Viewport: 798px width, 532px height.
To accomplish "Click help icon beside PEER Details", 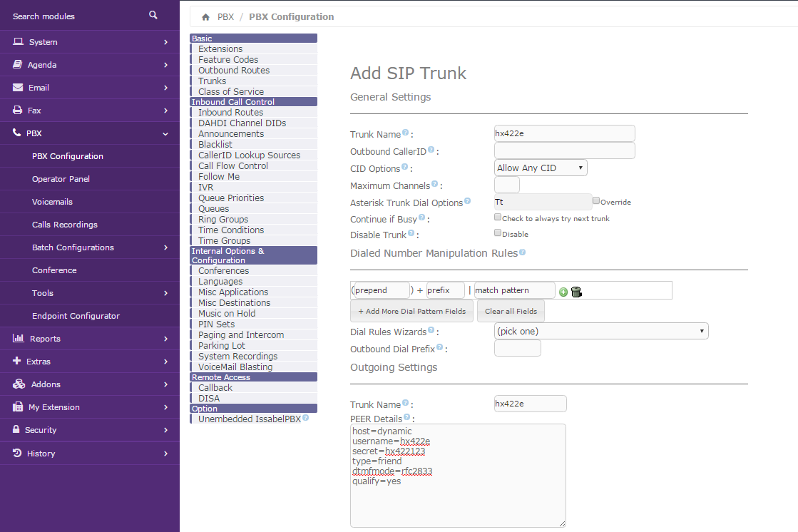I will coord(406,417).
